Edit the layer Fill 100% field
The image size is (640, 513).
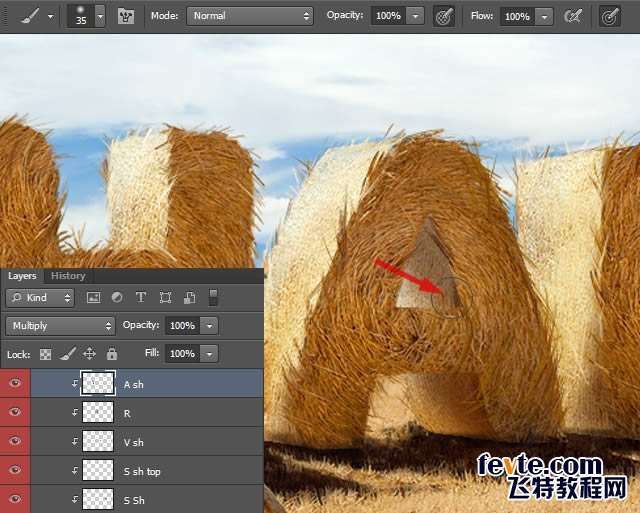point(182,353)
